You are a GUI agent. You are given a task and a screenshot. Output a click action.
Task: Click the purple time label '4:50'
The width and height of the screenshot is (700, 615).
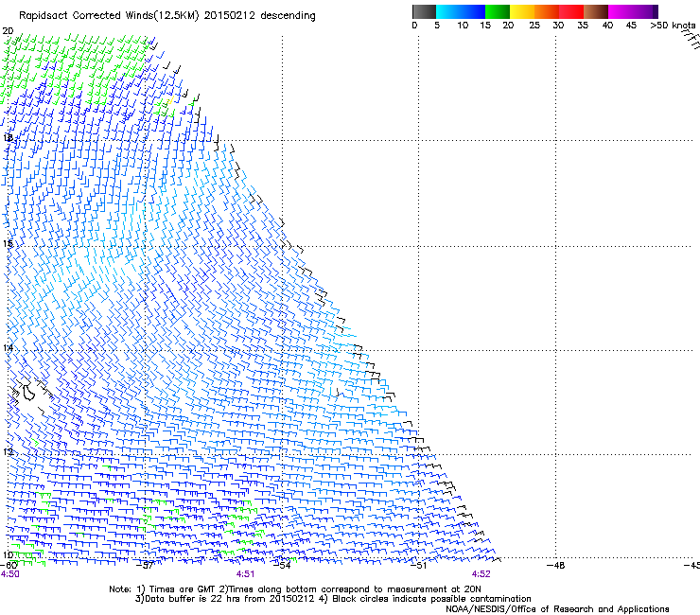click(x=9, y=574)
